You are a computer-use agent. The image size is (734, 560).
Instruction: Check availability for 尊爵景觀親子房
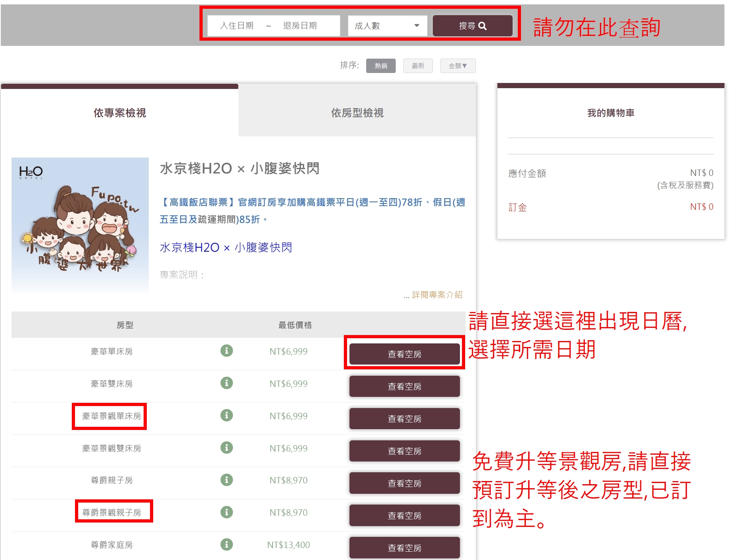tap(404, 516)
